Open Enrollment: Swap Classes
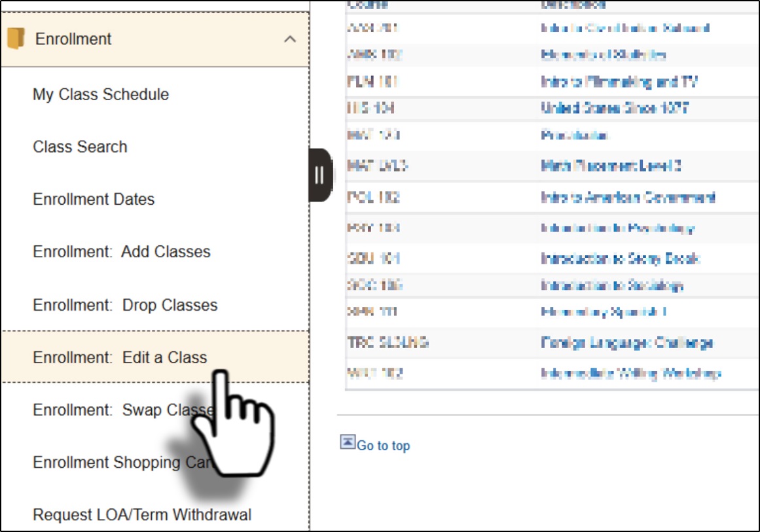Image resolution: width=760 pixels, height=532 pixels. click(x=118, y=410)
